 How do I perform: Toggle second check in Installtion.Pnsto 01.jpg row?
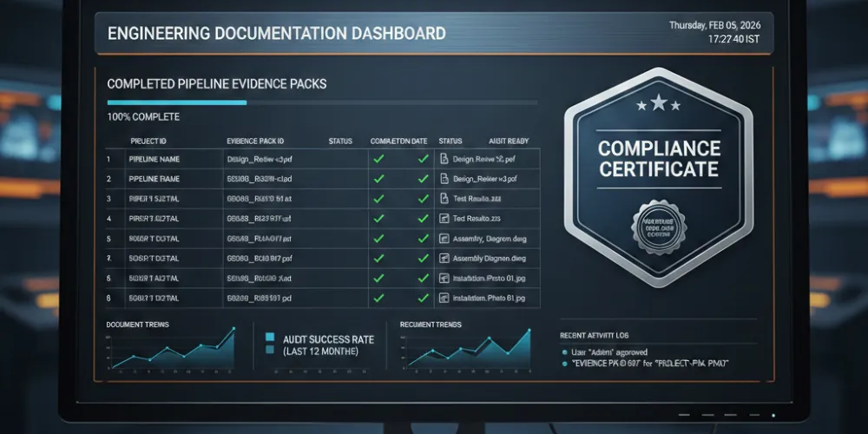pyautogui.click(x=423, y=278)
